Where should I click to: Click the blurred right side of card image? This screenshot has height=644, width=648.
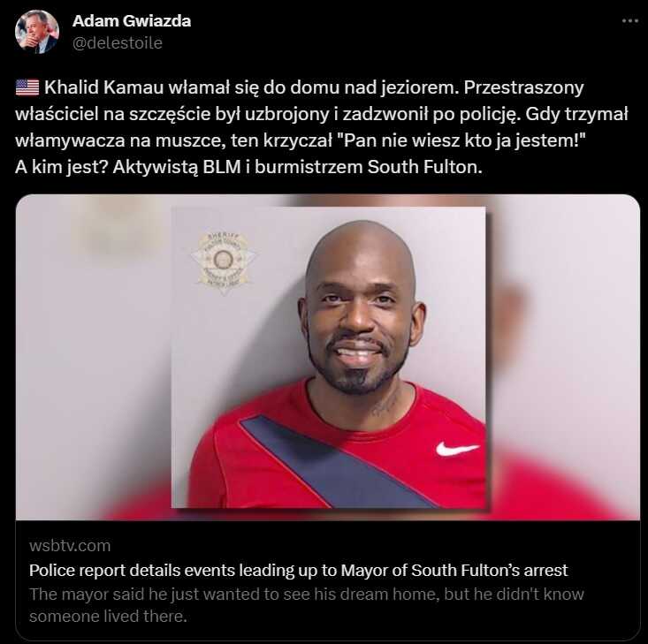pos(563,357)
